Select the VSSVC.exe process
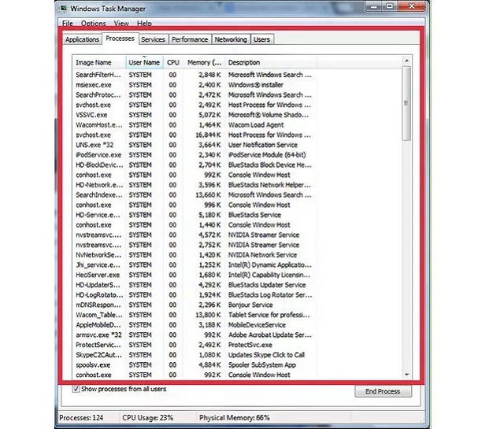This screenshot has width=504, height=429. click(195, 115)
